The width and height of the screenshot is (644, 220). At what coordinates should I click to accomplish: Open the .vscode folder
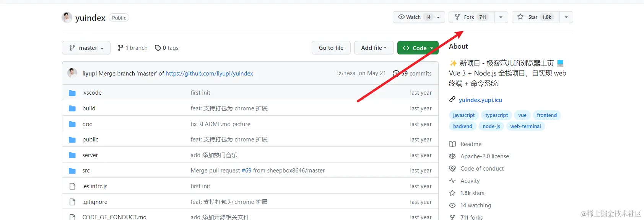click(92, 93)
